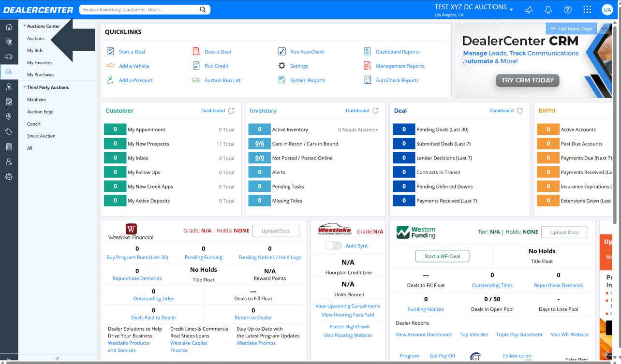Open My Purchases menu item
The height and width of the screenshot is (364, 621).
point(41,74)
